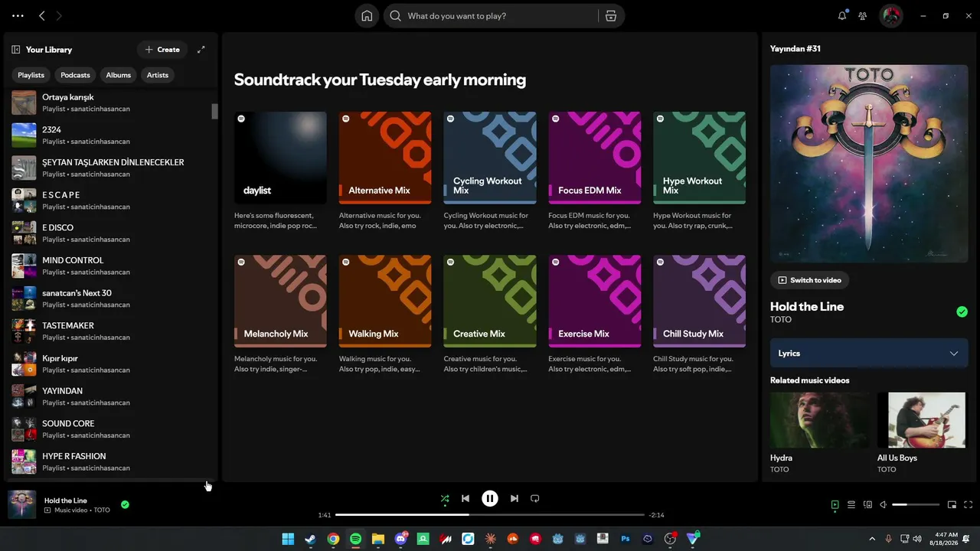The width and height of the screenshot is (980, 551).
Task: Toggle the Now Playing view icon
Action: [835, 504]
